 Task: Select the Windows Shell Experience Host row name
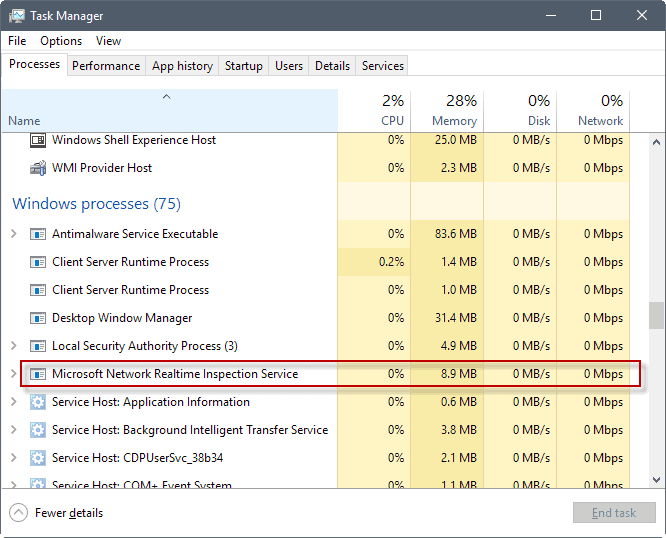(134, 140)
